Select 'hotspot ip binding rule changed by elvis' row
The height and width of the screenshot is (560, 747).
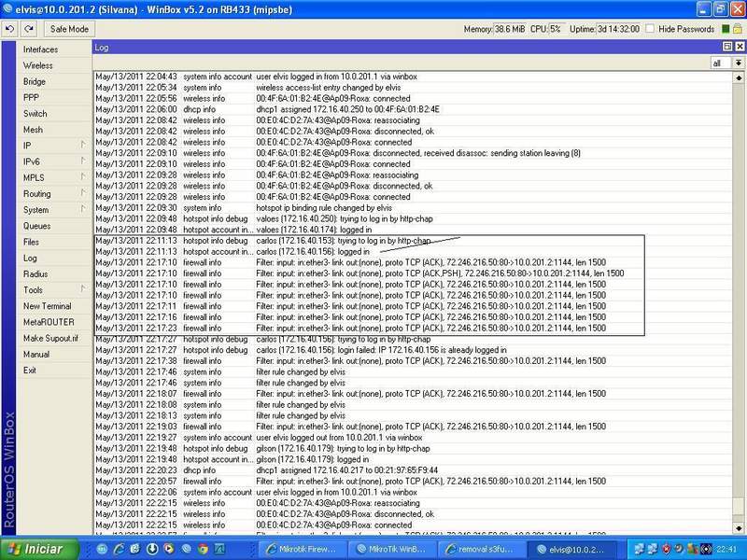pyautogui.click(x=413, y=208)
